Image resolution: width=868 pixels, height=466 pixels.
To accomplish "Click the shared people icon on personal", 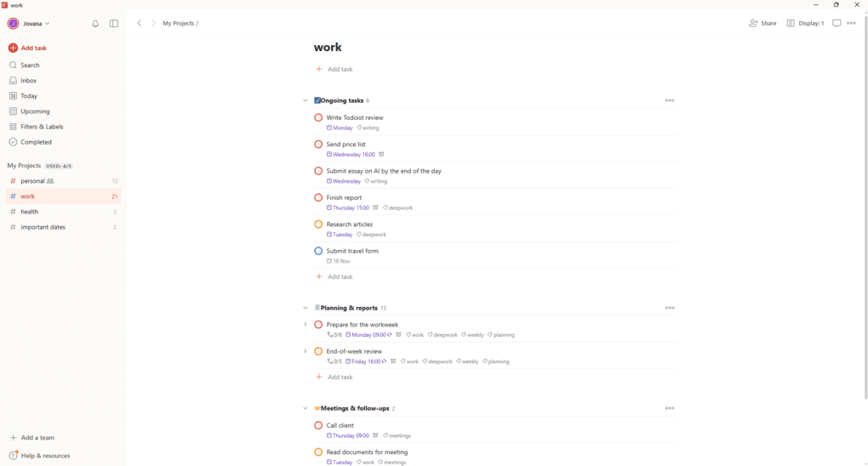I will [x=50, y=181].
